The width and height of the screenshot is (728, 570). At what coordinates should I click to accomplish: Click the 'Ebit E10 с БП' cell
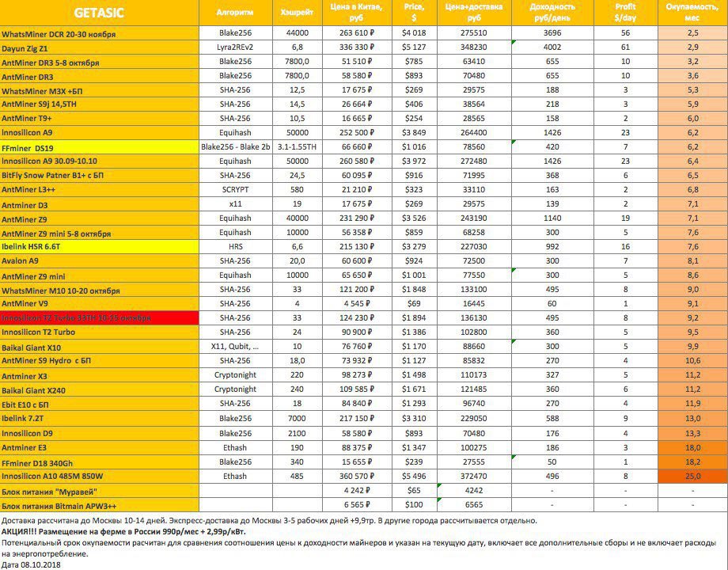point(100,404)
